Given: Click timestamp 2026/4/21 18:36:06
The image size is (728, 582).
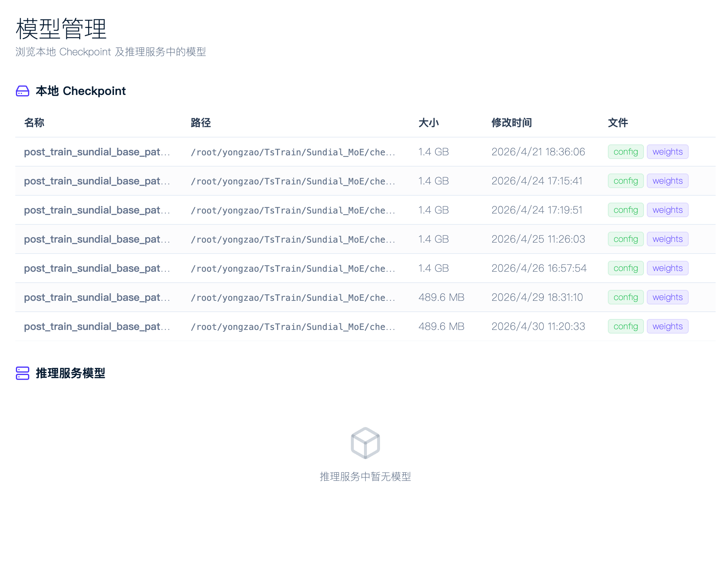Looking at the screenshot, I should [x=538, y=152].
